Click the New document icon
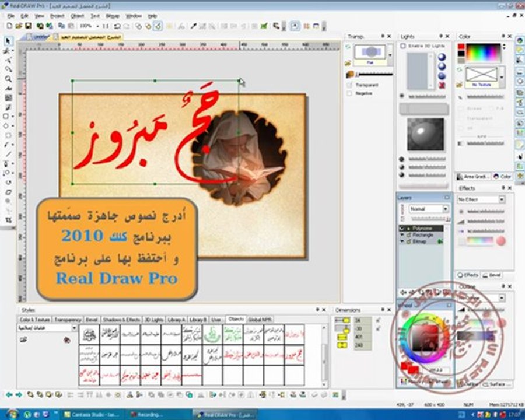The image size is (525, 420). coord(9,26)
